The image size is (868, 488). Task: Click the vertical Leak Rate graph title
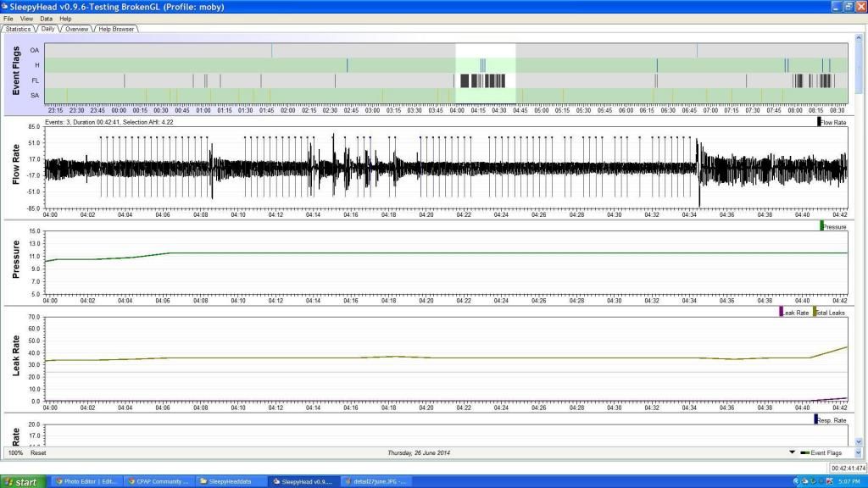pyautogui.click(x=16, y=356)
